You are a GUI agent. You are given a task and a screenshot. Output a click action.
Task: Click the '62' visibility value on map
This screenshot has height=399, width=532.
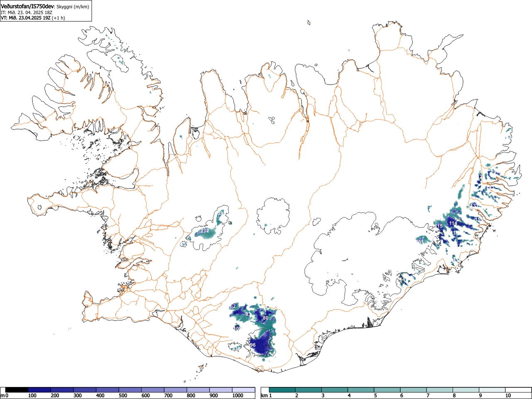[x=233, y=306]
